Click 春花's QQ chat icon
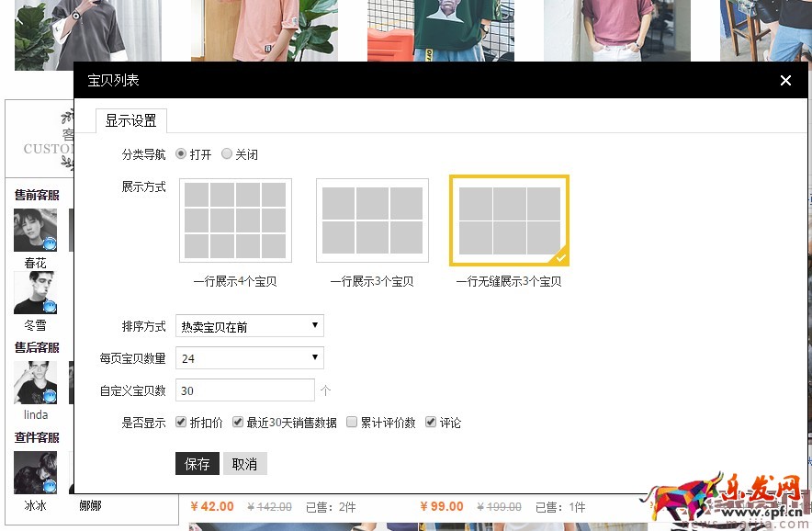This screenshot has width=812, height=531. (x=49, y=245)
